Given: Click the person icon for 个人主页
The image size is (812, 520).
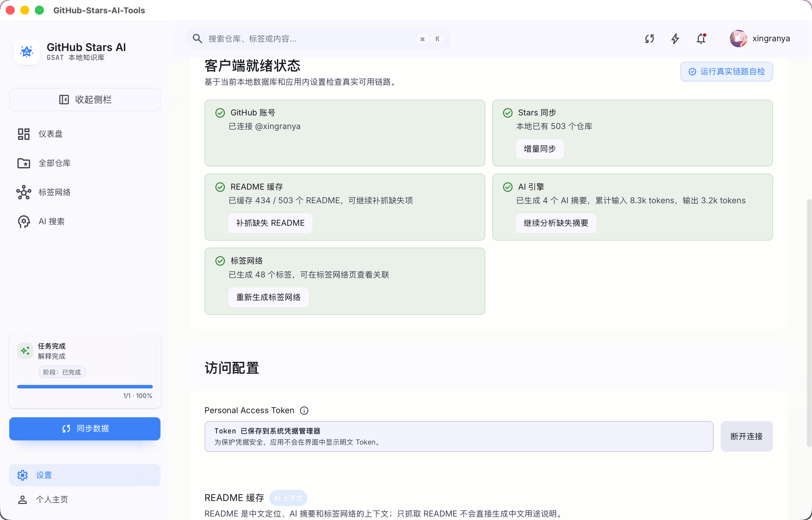Looking at the screenshot, I should pyautogui.click(x=23, y=500).
